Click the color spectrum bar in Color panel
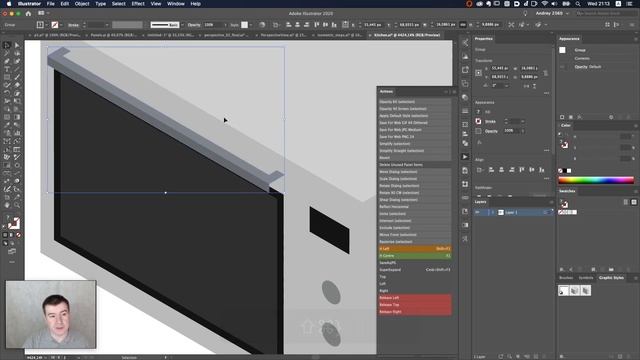 [x=596, y=180]
